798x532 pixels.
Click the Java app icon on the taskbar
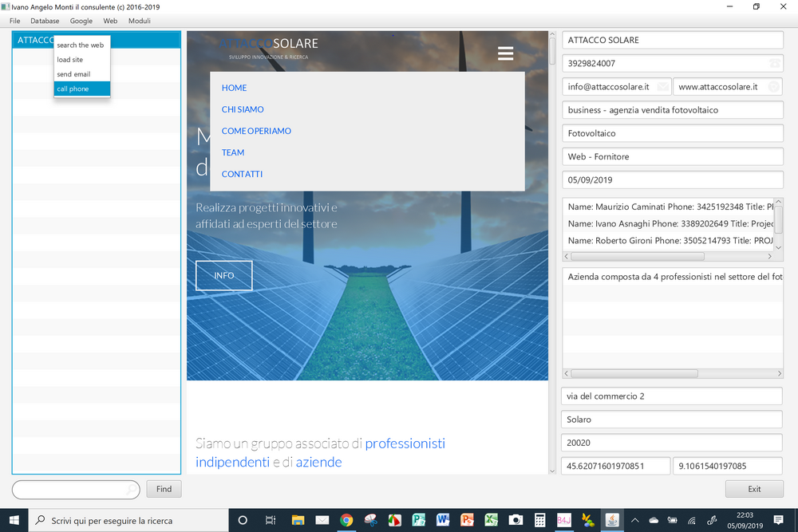click(x=612, y=520)
